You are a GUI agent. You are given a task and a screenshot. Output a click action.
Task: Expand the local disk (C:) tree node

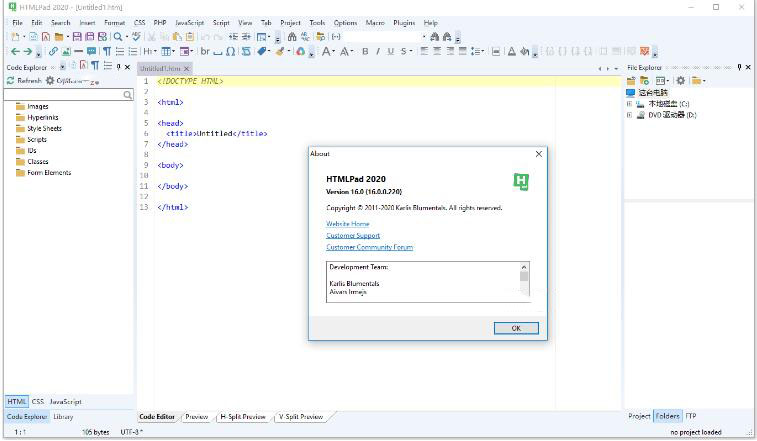[x=629, y=103]
